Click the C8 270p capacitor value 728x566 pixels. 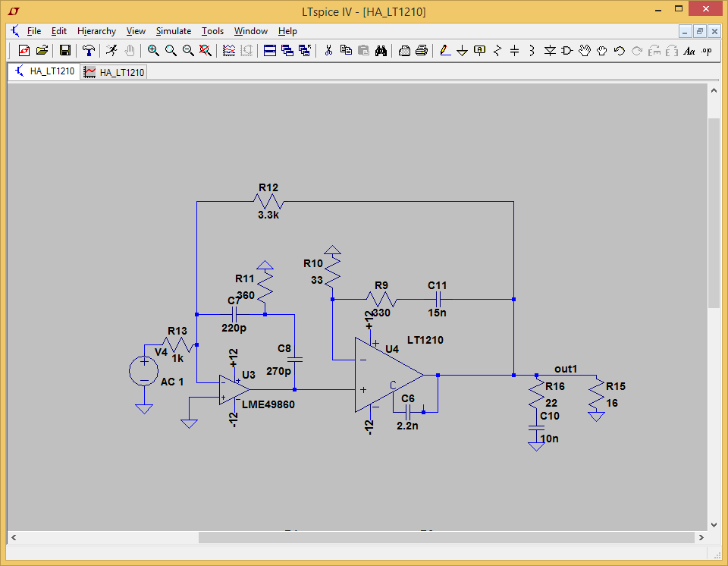[278, 371]
